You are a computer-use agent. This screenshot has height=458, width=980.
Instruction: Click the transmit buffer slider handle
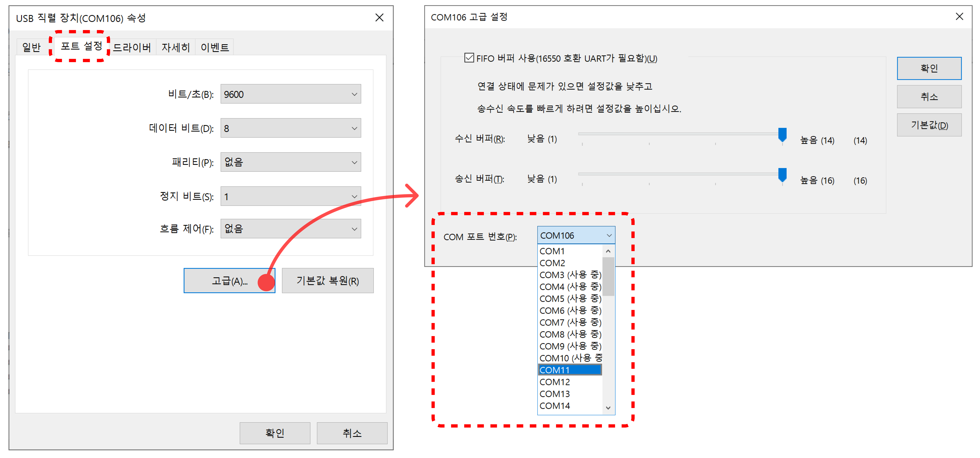(782, 175)
